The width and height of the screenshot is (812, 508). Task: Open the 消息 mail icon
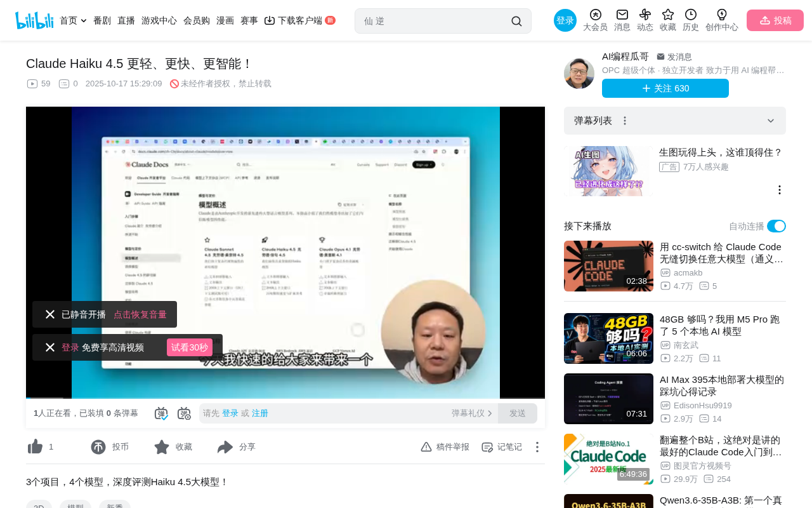coord(622,20)
